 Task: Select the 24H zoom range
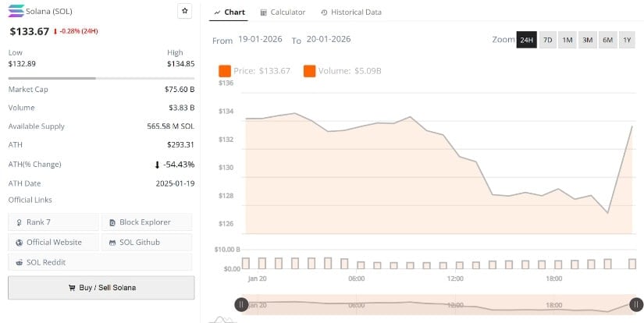[x=526, y=40]
